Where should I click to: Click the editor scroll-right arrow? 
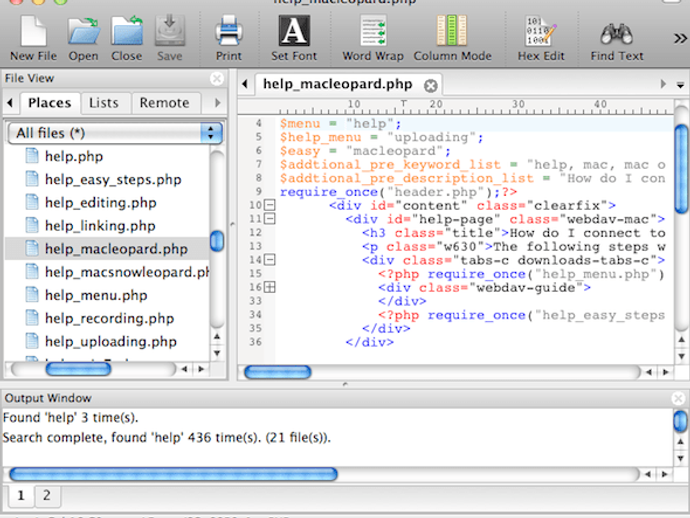coord(665,372)
